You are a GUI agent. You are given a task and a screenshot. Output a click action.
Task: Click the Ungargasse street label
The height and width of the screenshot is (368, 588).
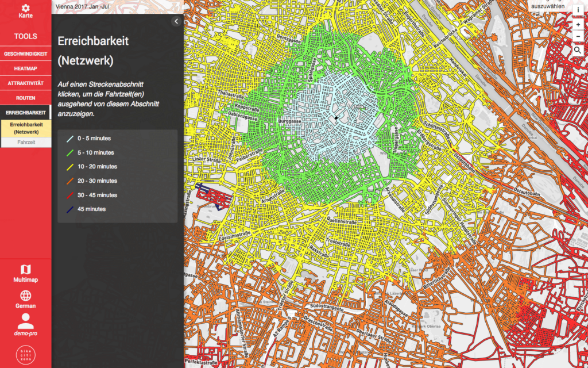[x=395, y=140]
